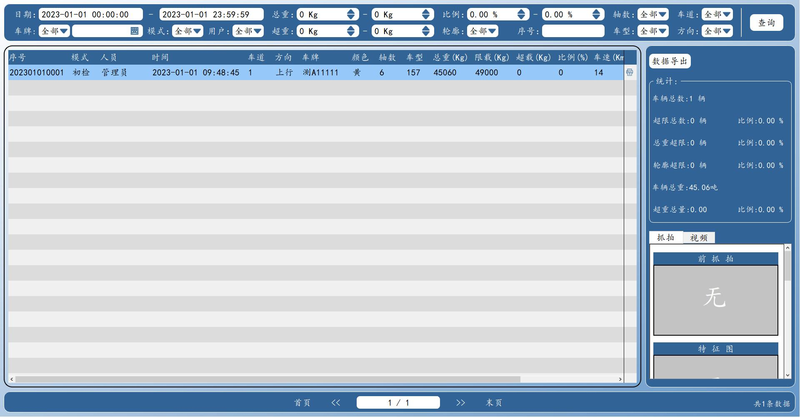Click the keyboard icon in the 车牌 input

click(x=134, y=31)
